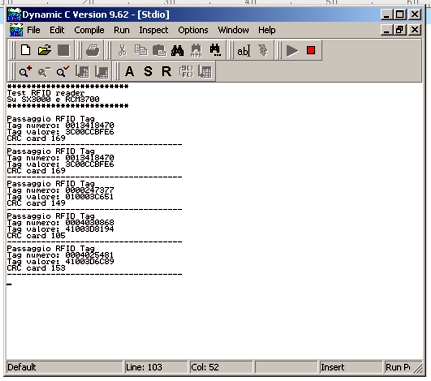Minimize the inner Stdio document window
The image size is (431, 381).
(387, 30)
